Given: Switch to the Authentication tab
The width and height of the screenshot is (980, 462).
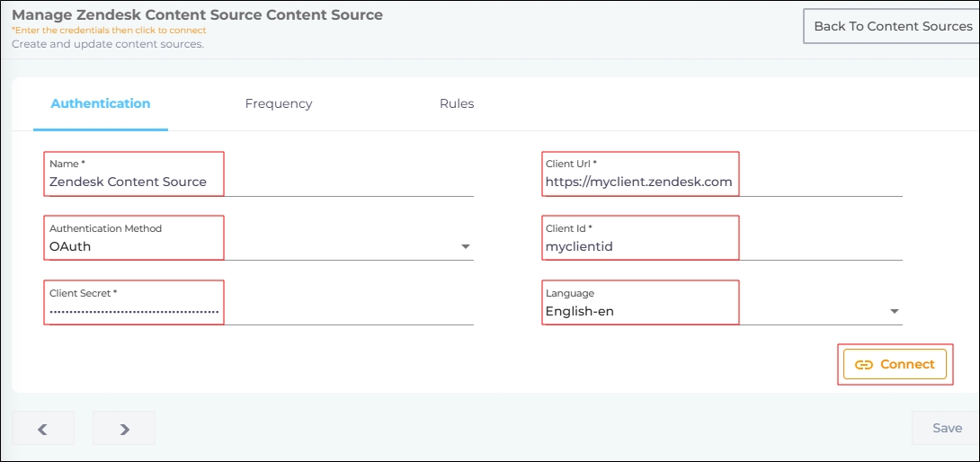Looking at the screenshot, I should click(101, 103).
